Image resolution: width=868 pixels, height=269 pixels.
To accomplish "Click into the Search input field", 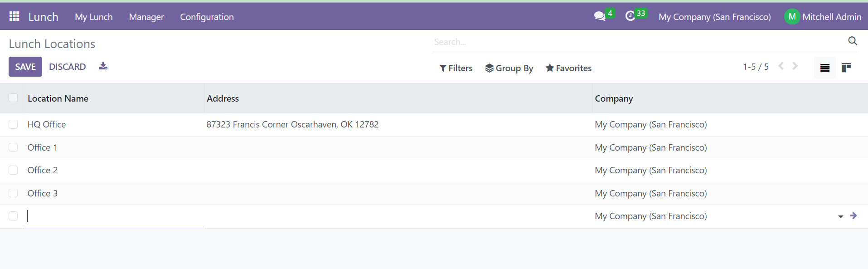I will tap(639, 42).
